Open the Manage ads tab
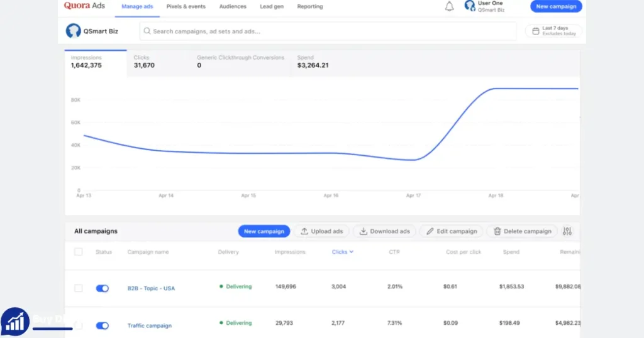This screenshot has width=644, height=338. pos(137,6)
